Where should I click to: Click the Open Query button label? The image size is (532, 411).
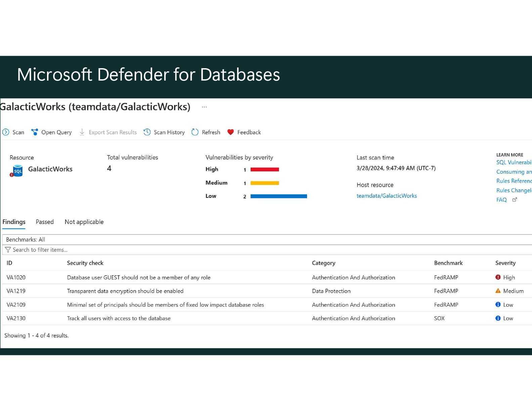pos(56,132)
